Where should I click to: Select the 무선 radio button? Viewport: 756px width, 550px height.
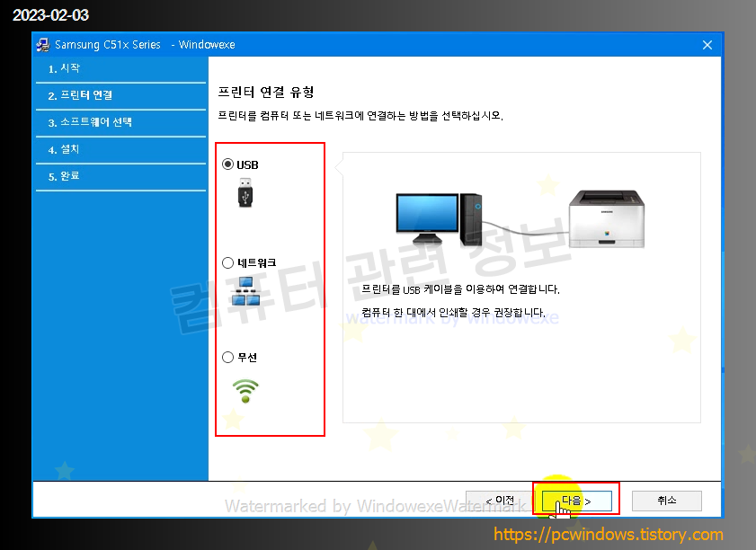(x=227, y=358)
